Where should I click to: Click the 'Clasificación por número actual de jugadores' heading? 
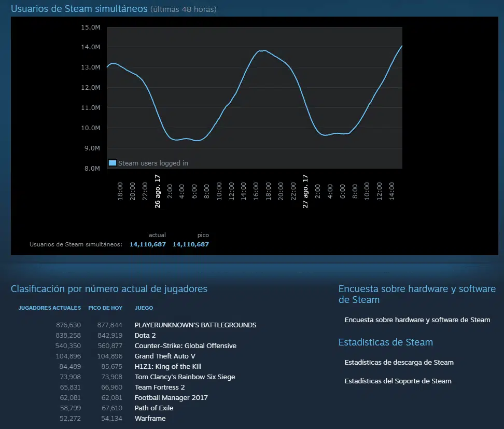(x=109, y=289)
